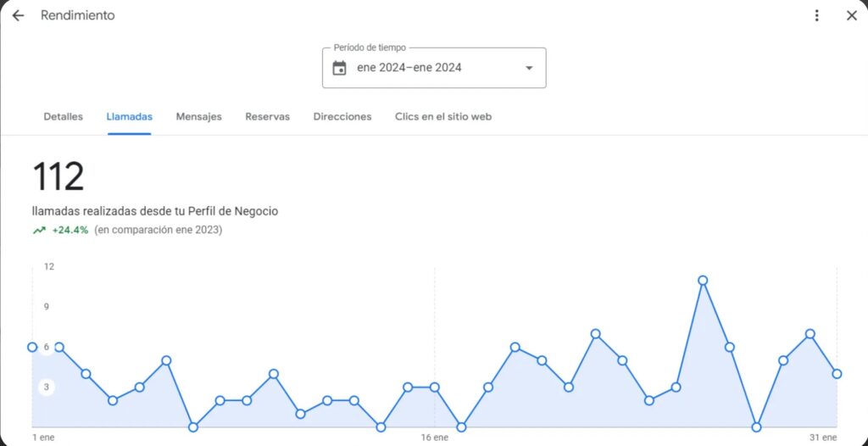Click the 16 ene axis label
This screenshot has width=868, height=446.
[435, 438]
